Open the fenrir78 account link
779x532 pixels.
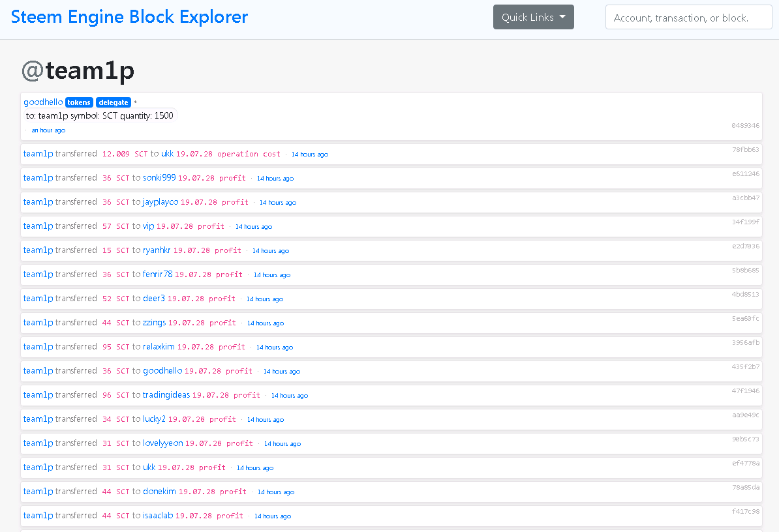click(x=157, y=274)
